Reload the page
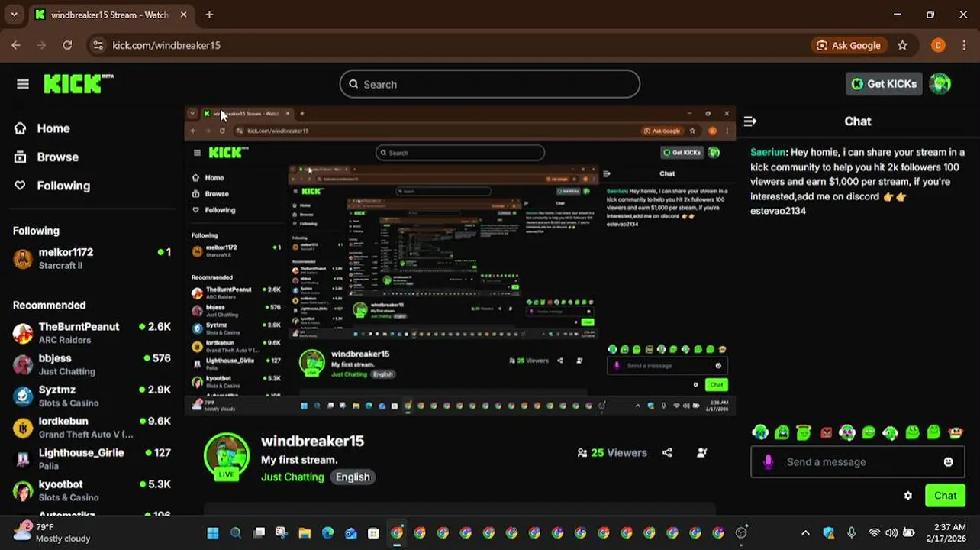Viewport: 980px width, 550px height. tap(67, 45)
